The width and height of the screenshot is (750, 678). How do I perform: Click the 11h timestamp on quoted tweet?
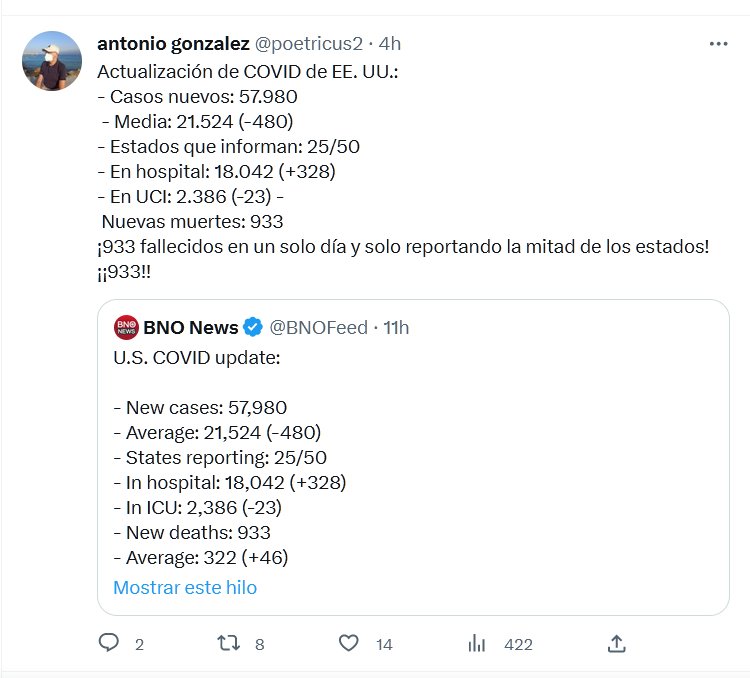tap(397, 327)
